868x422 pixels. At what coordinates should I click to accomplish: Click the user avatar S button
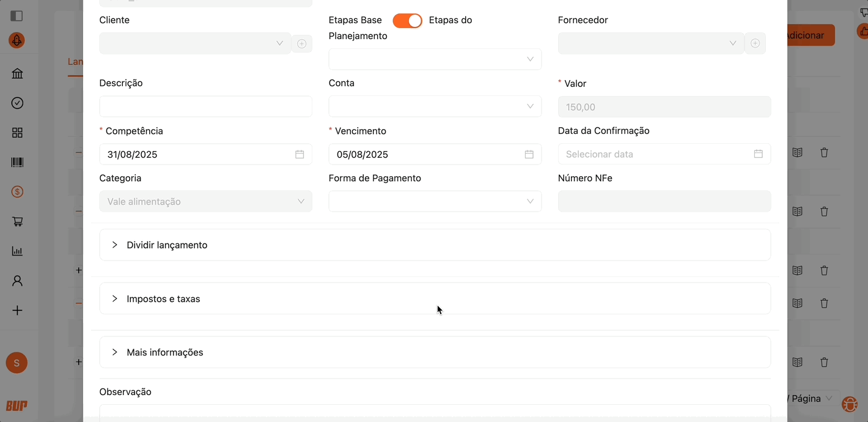tap(17, 363)
